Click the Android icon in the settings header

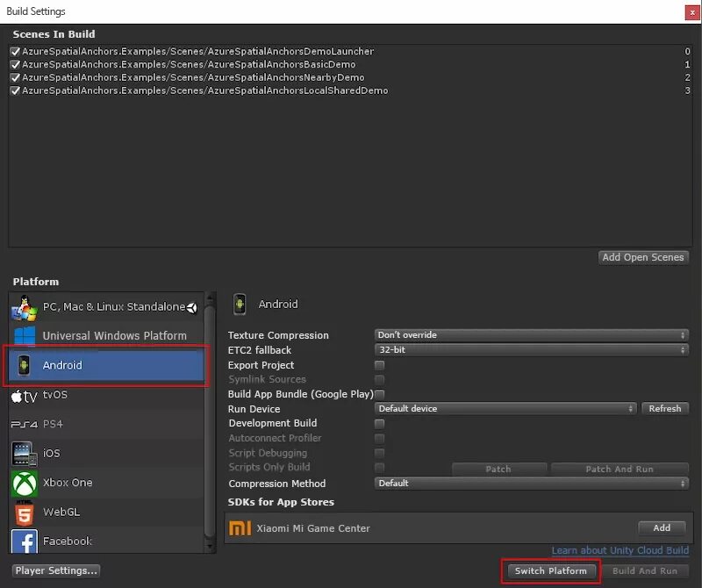coord(240,304)
